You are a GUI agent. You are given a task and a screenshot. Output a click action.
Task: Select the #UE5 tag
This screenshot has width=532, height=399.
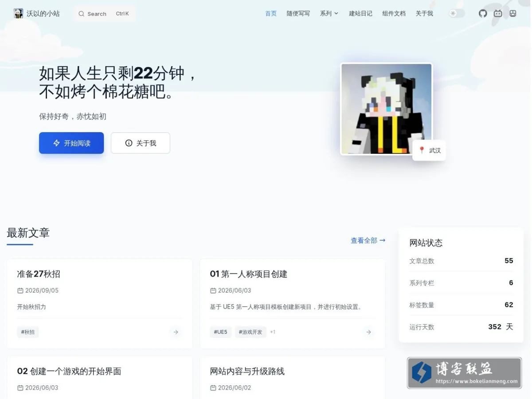point(221,332)
